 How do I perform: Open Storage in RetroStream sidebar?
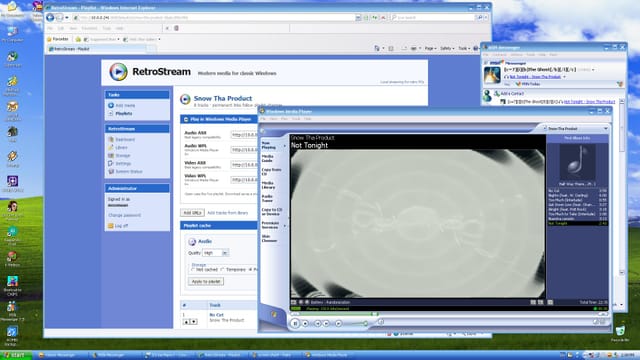tap(122, 156)
